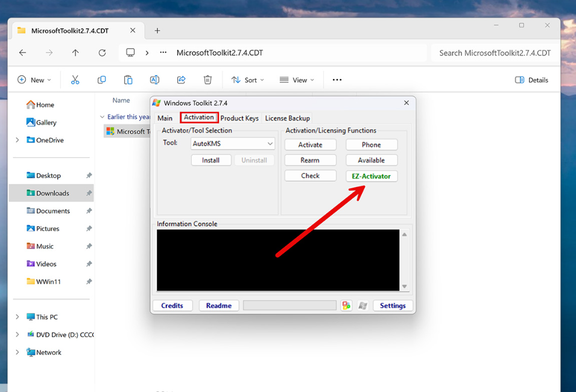Switch to the Product Keys tab
Screen dimensions: 576x392
(239, 118)
